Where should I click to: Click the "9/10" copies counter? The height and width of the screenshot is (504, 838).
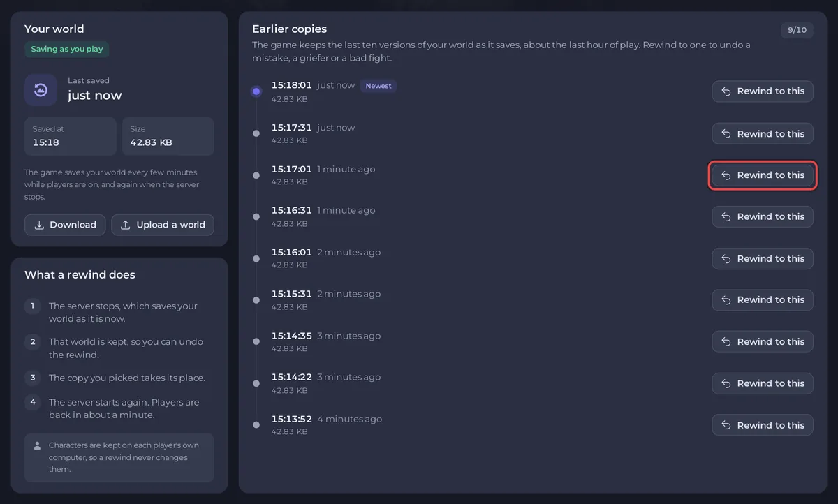[797, 30]
